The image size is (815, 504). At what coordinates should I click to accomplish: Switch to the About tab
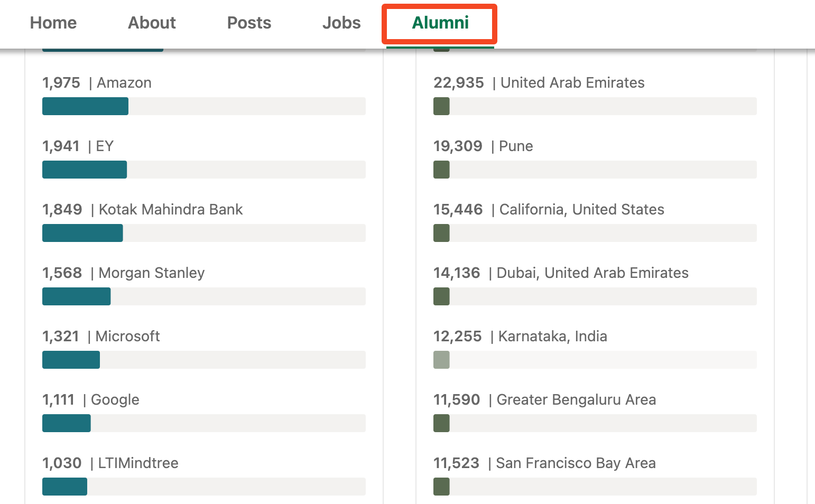[x=152, y=23]
